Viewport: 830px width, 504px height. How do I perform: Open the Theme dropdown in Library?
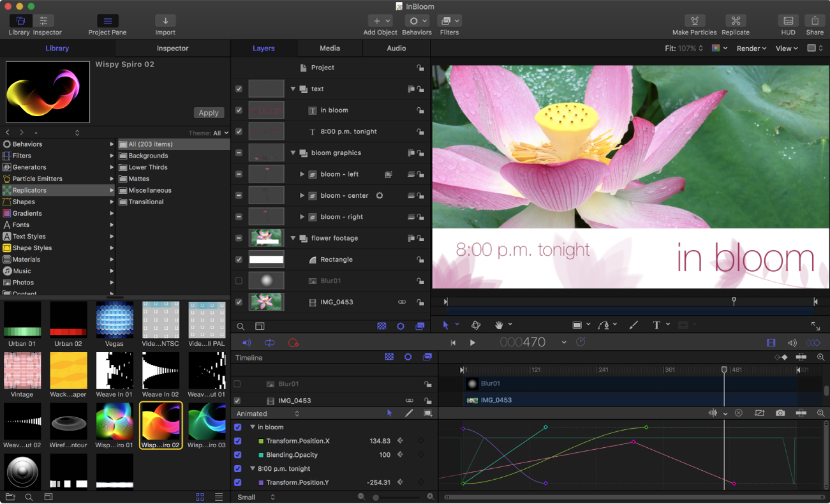[221, 133]
